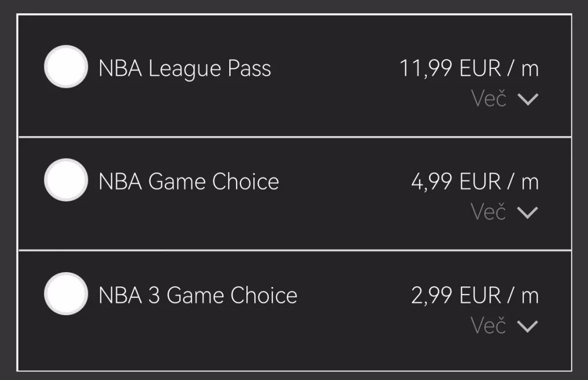Viewport: 588px width, 380px height.
Task: Click the NBA Game Choice plan label
Action: click(188, 182)
